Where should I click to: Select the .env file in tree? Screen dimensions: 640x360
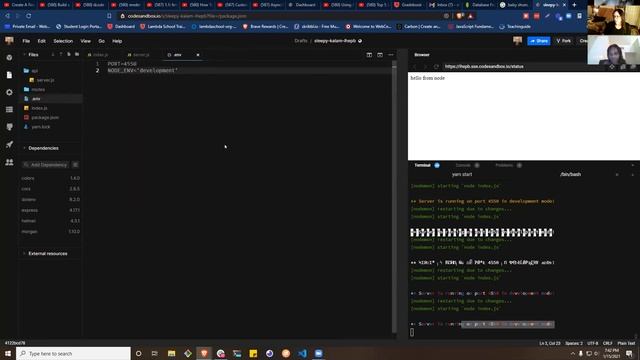click(x=51, y=99)
